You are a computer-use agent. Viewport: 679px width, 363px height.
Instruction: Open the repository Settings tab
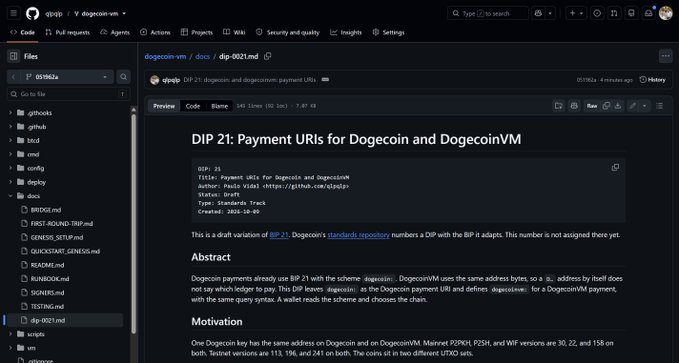point(388,32)
